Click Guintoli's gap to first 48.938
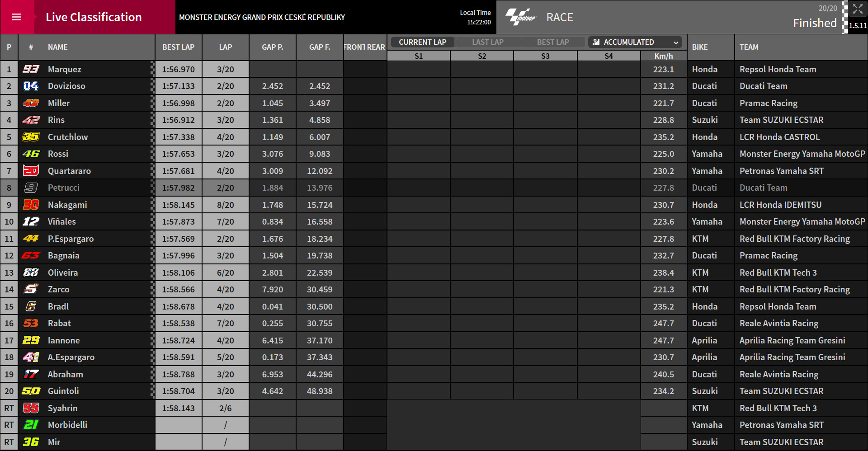 pyautogui.click(x=320, y=391)
